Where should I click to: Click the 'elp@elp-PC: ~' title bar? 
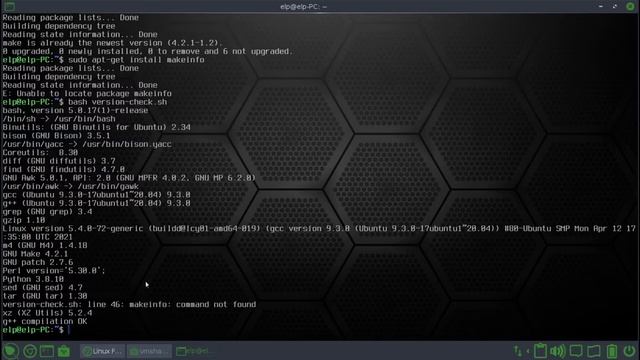click(x=303, y=7)
